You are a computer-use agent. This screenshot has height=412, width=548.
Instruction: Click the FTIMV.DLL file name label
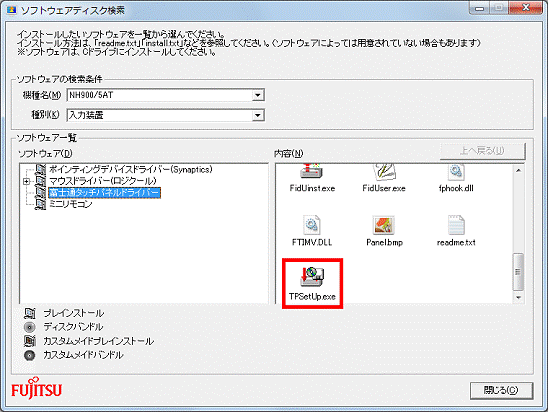(x=312, y=243)
